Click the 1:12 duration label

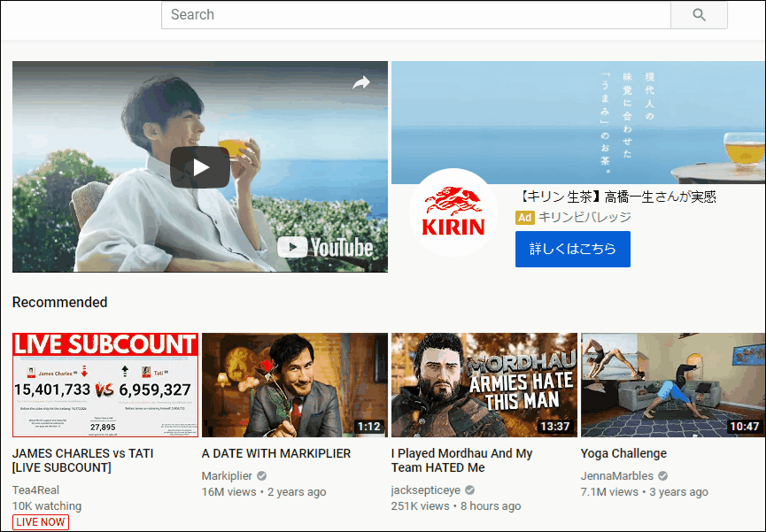pyautogui.click(x=369, y=427)
